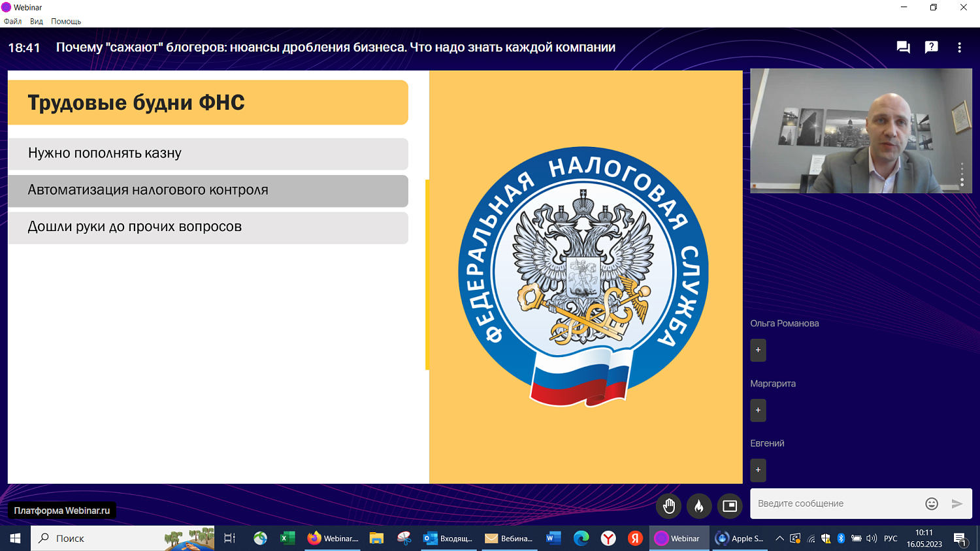Click slide item Дошли руки до прочих вопросов
Viewport: 980px width, 551px height.
[208, 227]
